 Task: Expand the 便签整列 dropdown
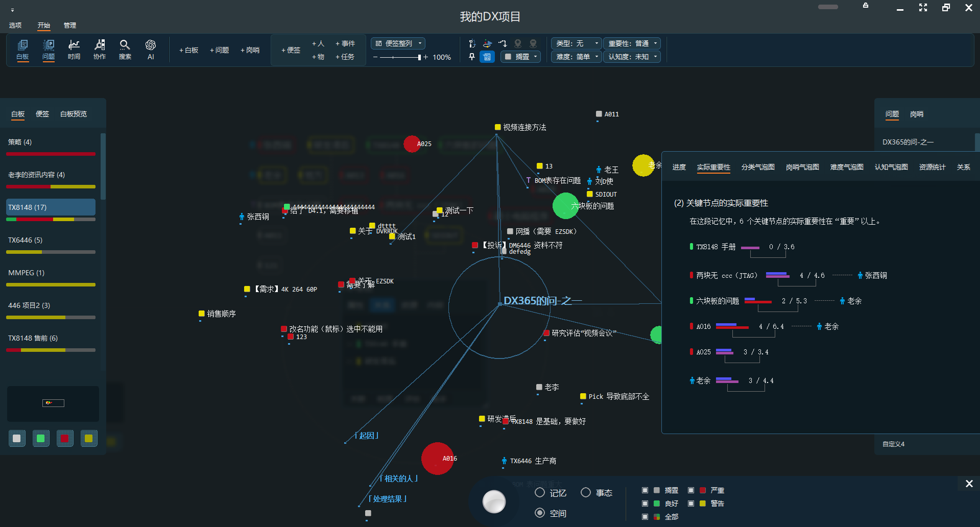(x=398, y=43)
